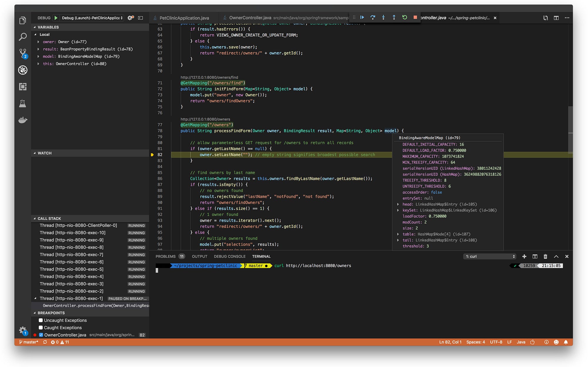Viewport: 588px width, 367px height.
Task: Open Source Control view showing 2 changes
Action: 23,53
